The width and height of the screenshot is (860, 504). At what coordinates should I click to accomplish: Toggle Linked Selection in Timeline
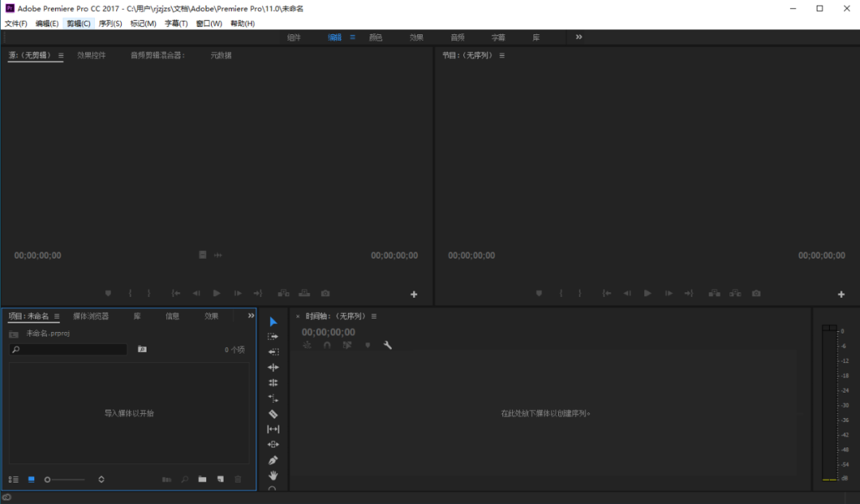(x=347, y=345)
